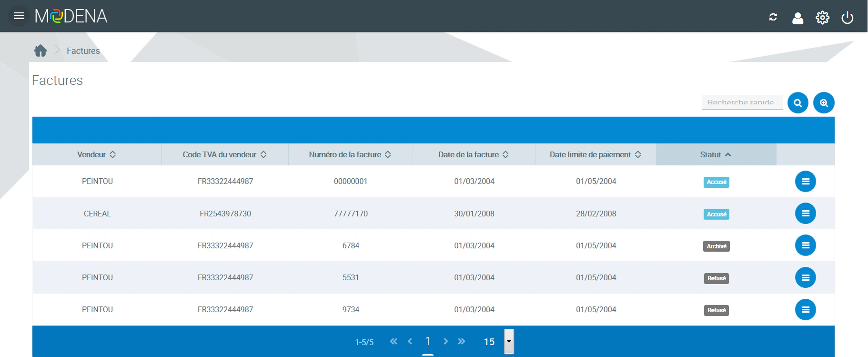Click FR33322444987 in invoice 6784 row
This screenshot has height=357, width=868.
click(225, 245)
